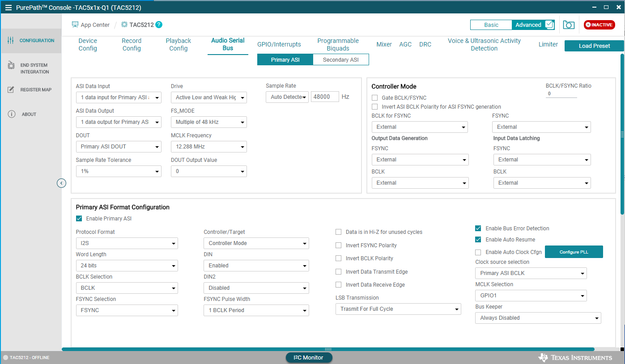Viewport: 625px width, 364px height.
Task: Toggle the Gate BCLK/FSYNC checkbox
Action: tap(375, 98)
